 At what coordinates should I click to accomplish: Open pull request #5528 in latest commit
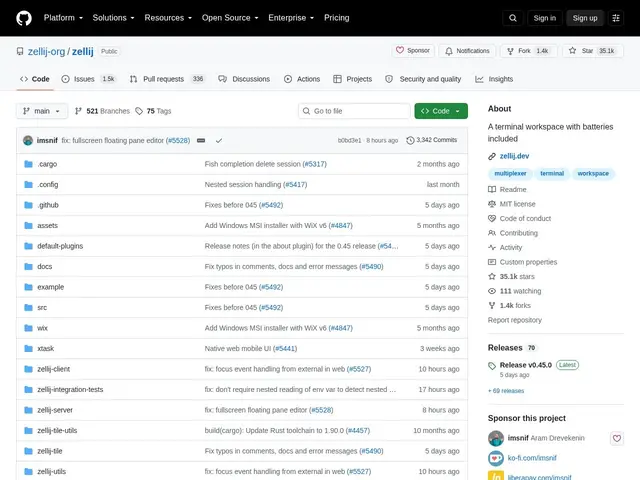178,140
